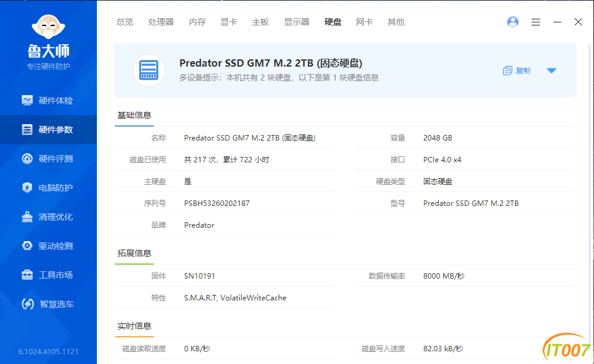
Task: Click the disk name in 名称 row
Action: point(249,138)
